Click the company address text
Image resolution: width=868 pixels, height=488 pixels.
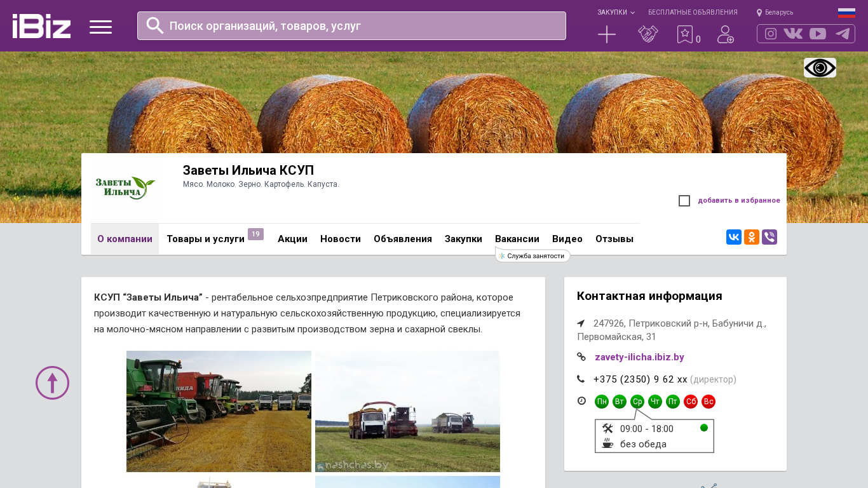(672, 330)
